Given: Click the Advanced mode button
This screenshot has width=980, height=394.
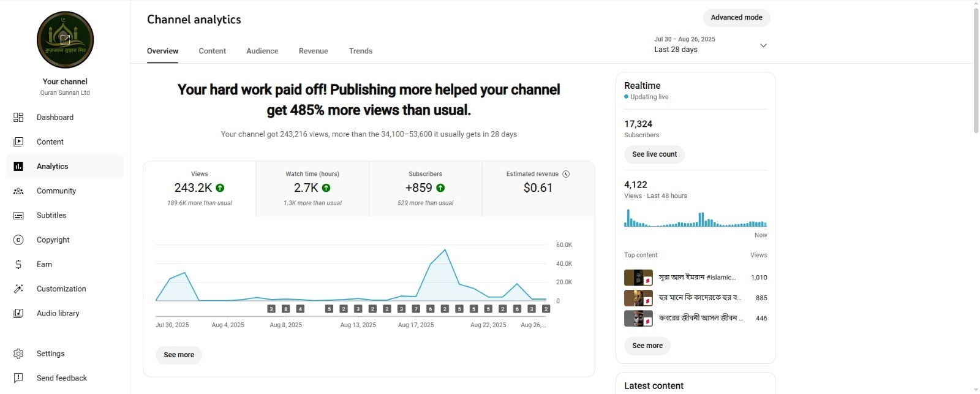Looking at the screenshot, I should tap(736, 18).
